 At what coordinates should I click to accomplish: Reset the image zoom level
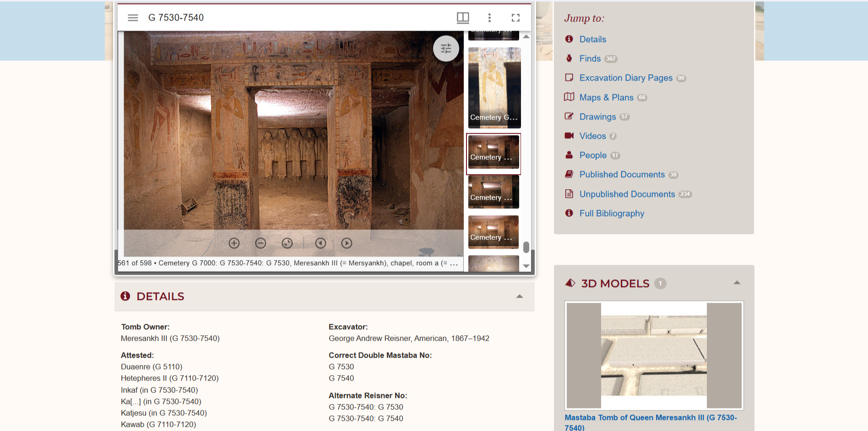pos(287,243)
